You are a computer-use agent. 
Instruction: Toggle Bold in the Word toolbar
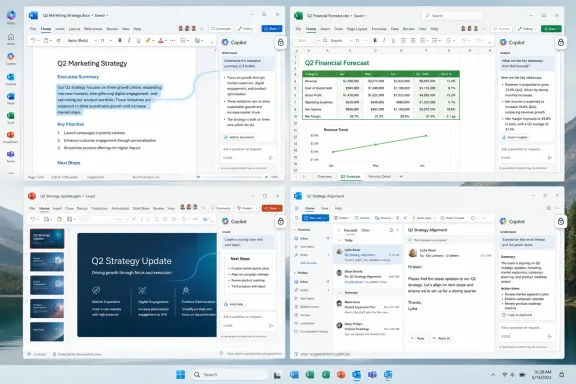(x=120, y=40)
